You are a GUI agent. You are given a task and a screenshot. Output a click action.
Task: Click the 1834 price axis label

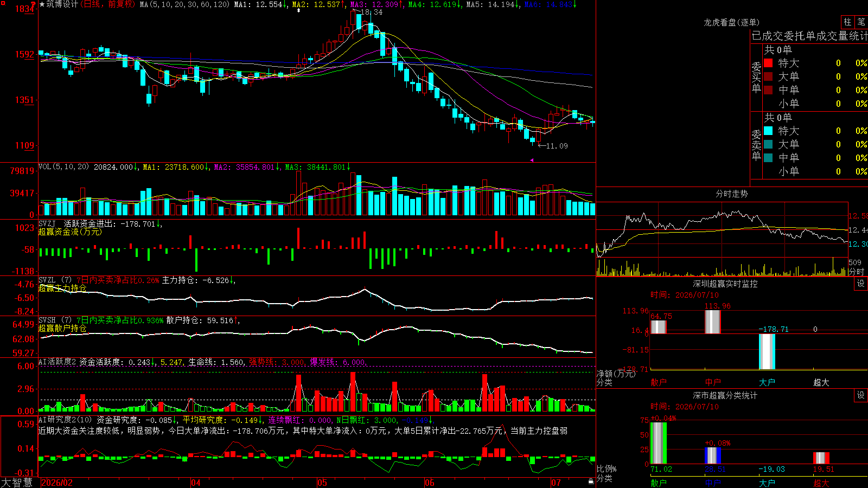click(25, 9)
